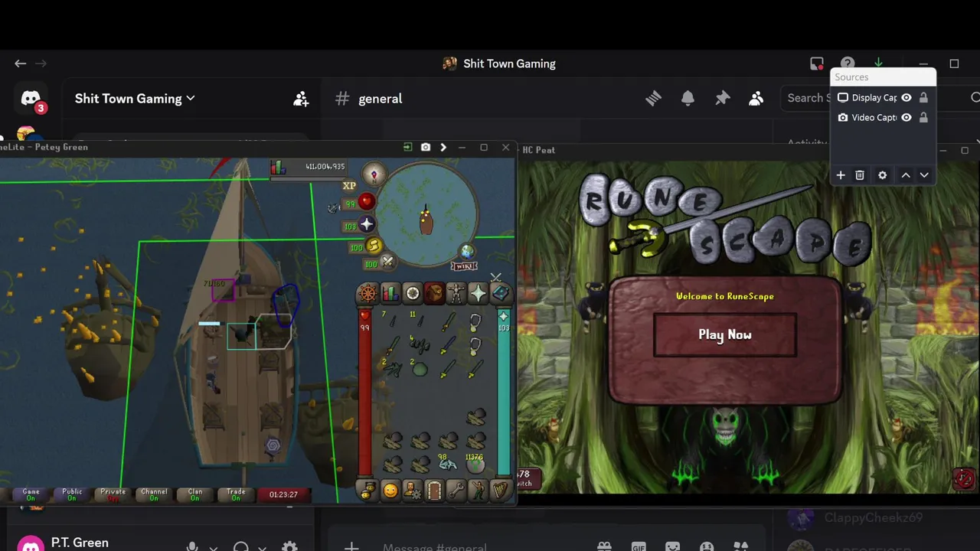The image size is (980, 551).
Task: Show pinned messages pin icon
Action: tap(723, 98)
